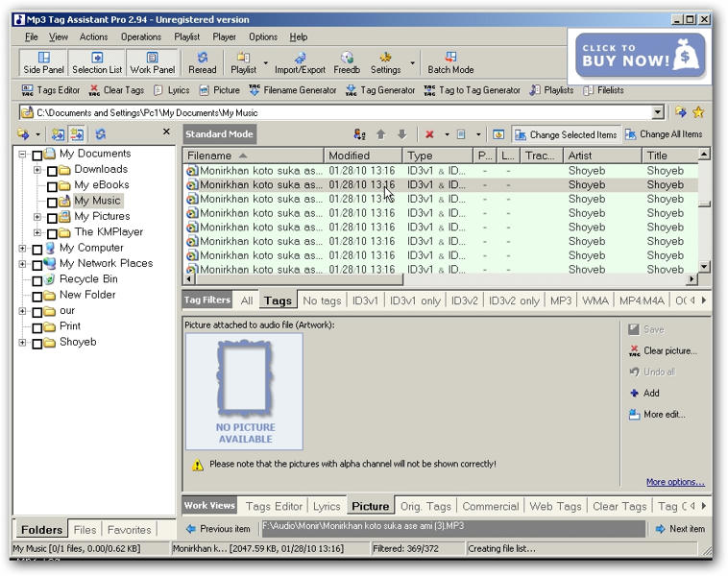Open the Tag to Tag Generator

tap(471, 90)
